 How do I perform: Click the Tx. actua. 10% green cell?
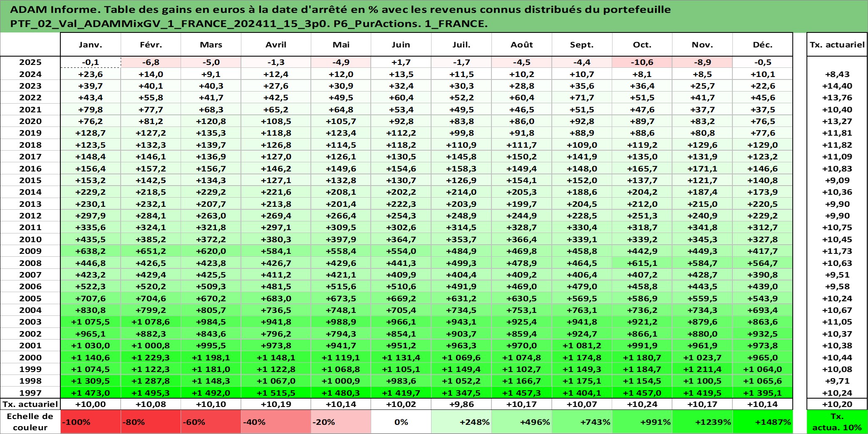pyautogui.click(x=837, y=422)
